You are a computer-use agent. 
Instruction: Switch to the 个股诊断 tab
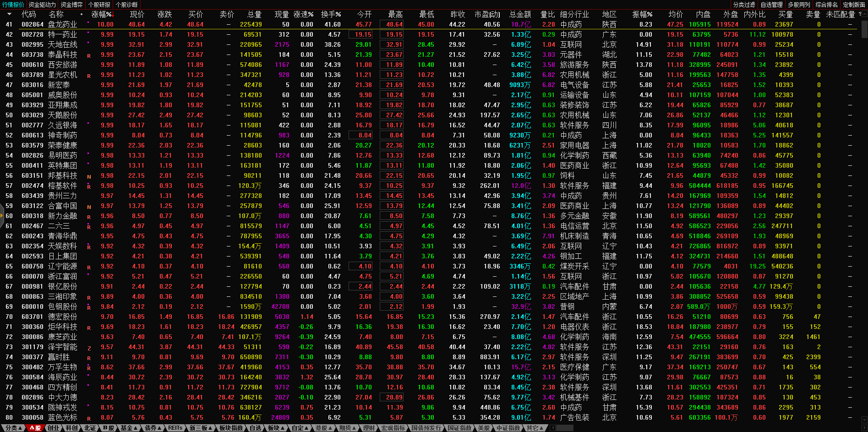click(126, 5)
